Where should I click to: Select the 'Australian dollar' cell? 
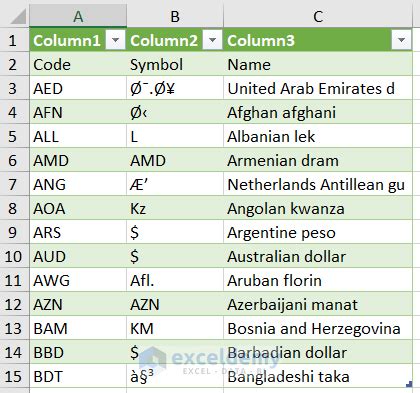[318, 256]
